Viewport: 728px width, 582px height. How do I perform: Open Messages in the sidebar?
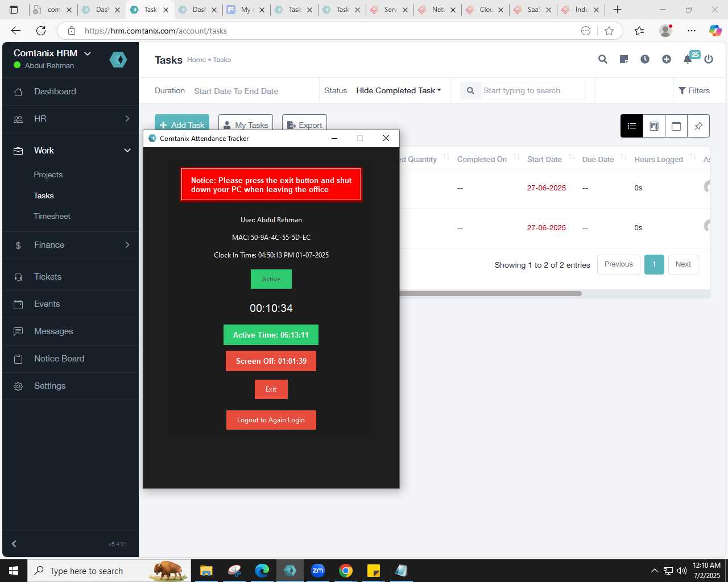click(x=71, y=331)
